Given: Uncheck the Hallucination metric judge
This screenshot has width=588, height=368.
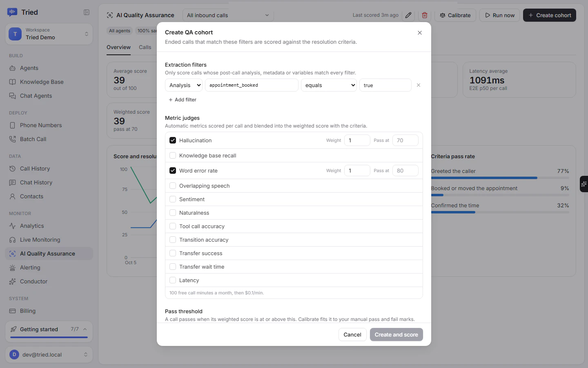Looking at the screenshot, I should (173, 140).
